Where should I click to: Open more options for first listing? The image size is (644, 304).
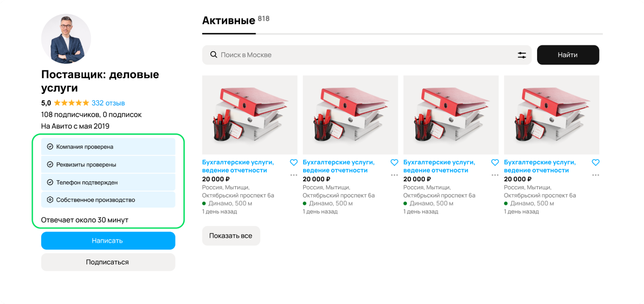click(293, 175)
